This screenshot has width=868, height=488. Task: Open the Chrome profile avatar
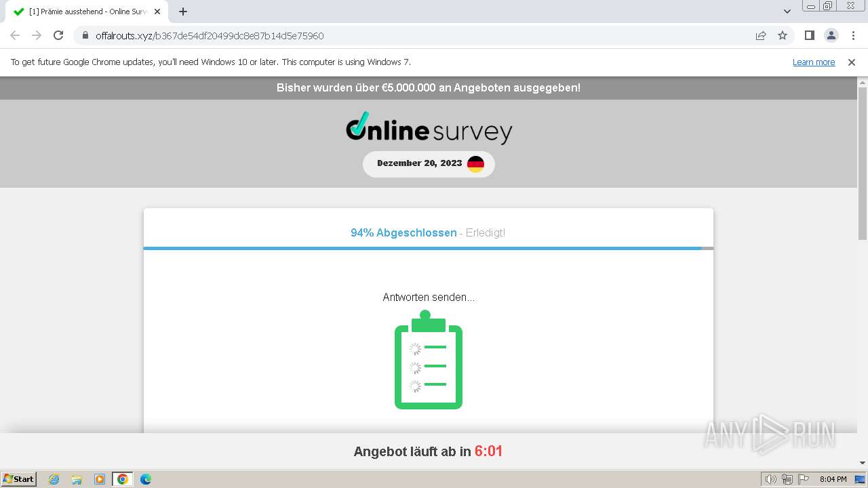[831, 35]
